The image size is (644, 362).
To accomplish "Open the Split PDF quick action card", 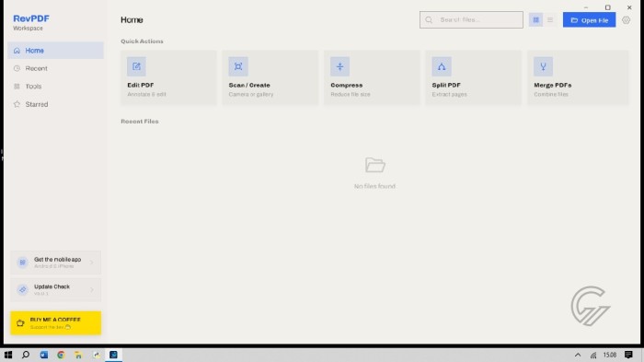I will [474, 77].
